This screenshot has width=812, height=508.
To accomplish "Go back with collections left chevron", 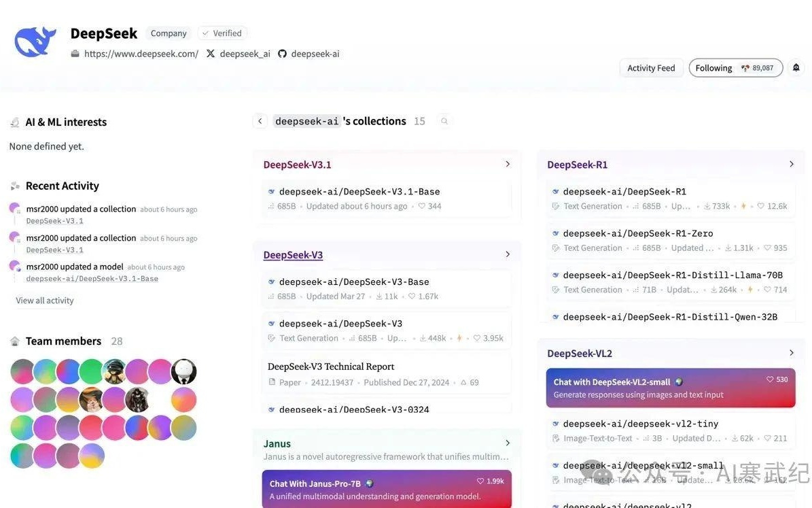I will click(x=260, y=121).
